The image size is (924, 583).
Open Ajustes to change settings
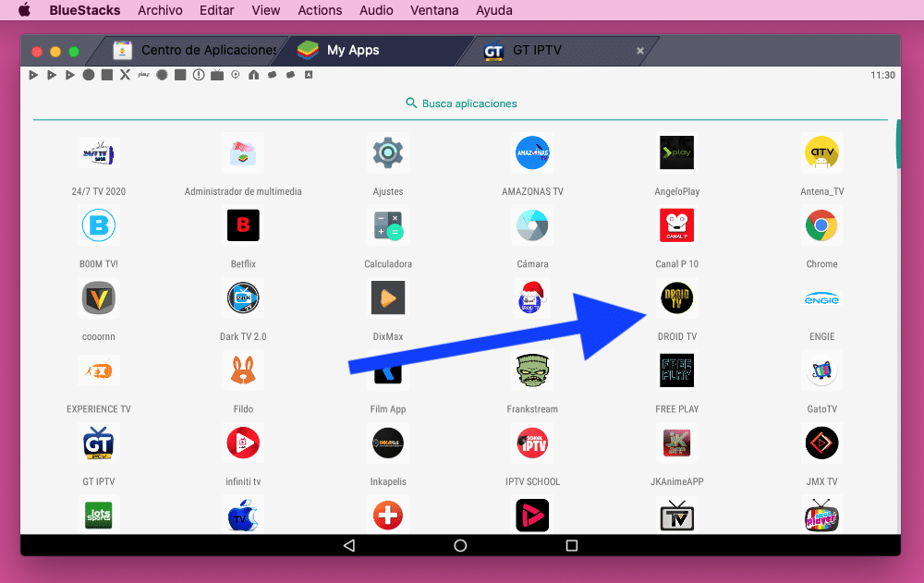[388, 152]
